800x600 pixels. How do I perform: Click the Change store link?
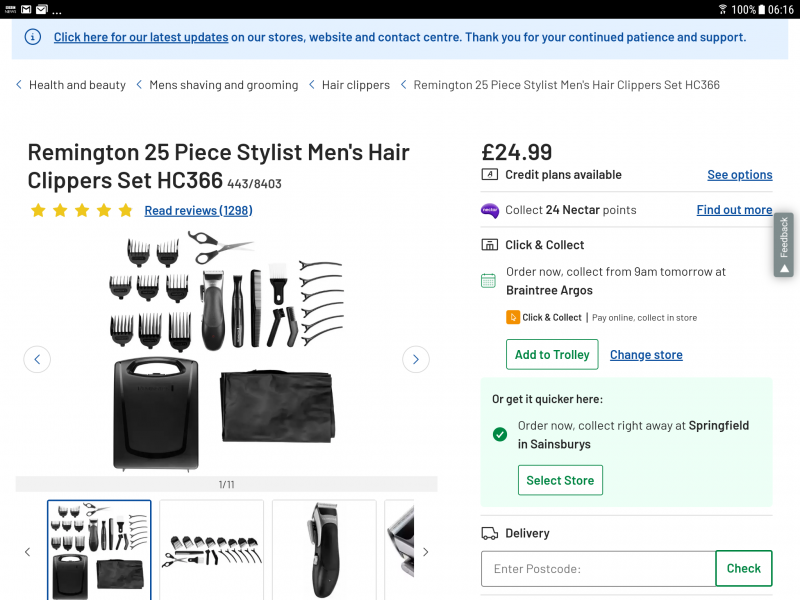[646, 355]
